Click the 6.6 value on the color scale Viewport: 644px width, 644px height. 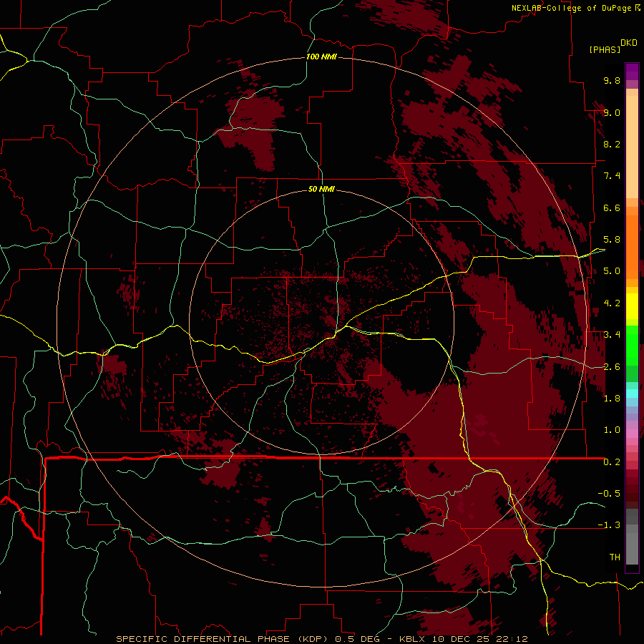[612, 208]
